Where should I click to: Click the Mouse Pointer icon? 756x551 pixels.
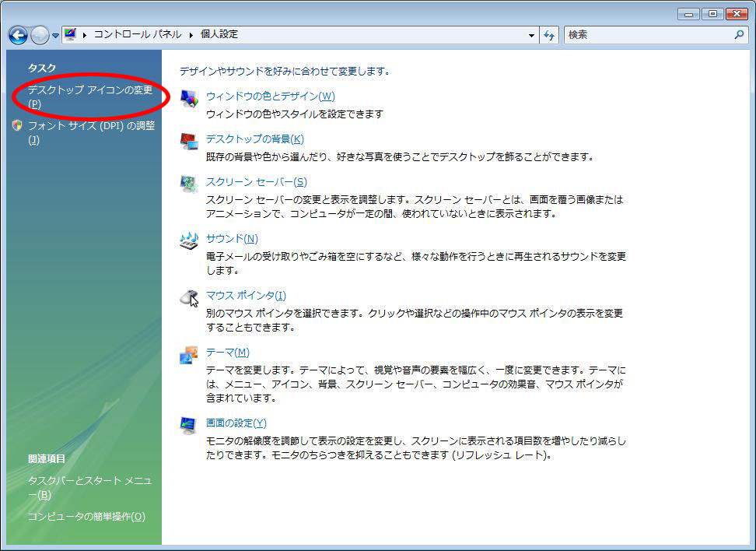(189, 297)
